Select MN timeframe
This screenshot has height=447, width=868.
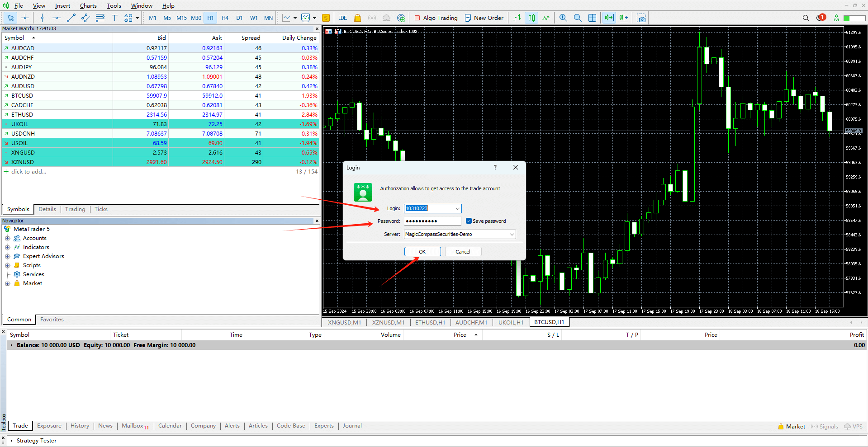[268, 18]
